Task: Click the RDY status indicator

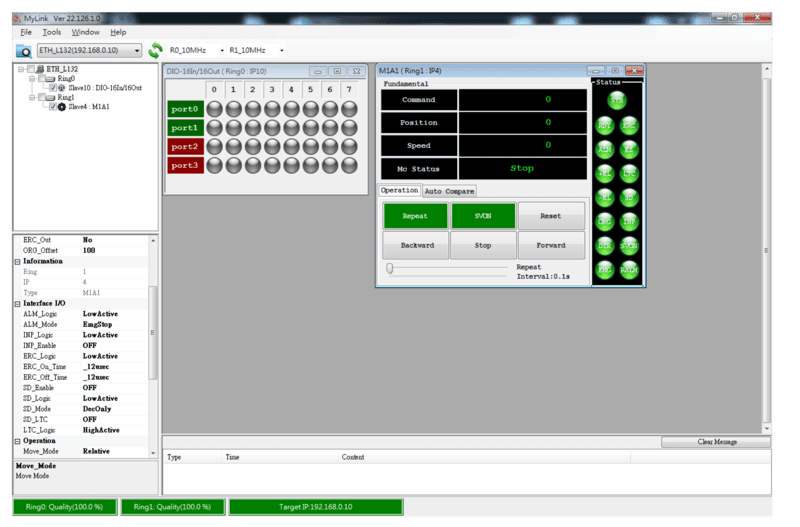Action: tap(605, 126)
